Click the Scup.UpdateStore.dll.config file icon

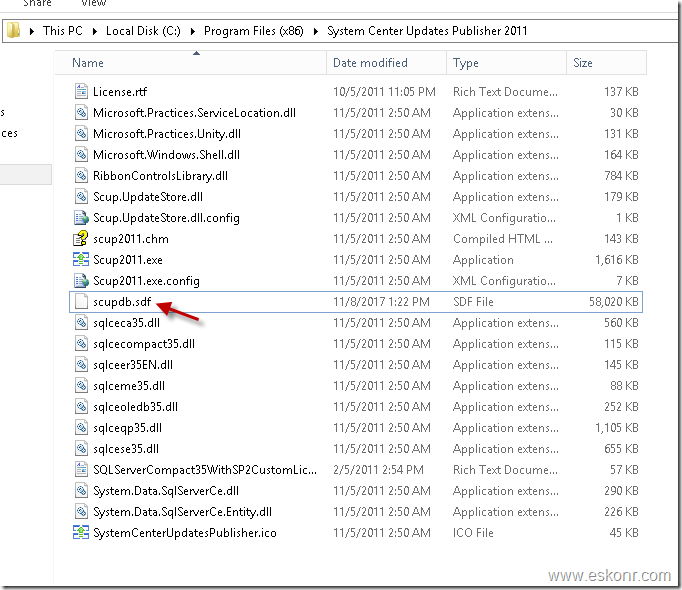(x=81, y=218)
